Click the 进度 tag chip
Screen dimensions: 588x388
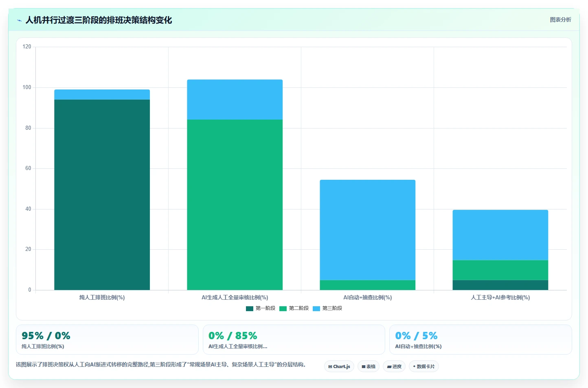394,366
